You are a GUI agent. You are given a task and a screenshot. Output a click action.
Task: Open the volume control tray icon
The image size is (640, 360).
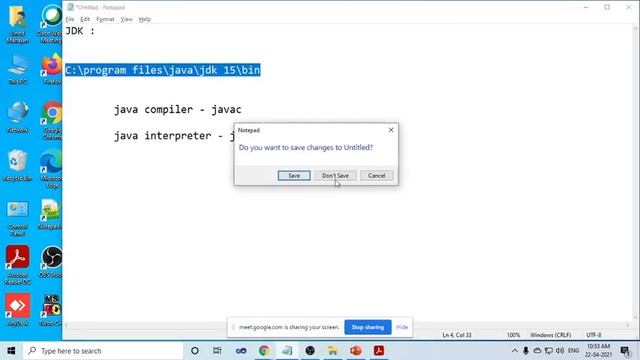coord(560,351)
